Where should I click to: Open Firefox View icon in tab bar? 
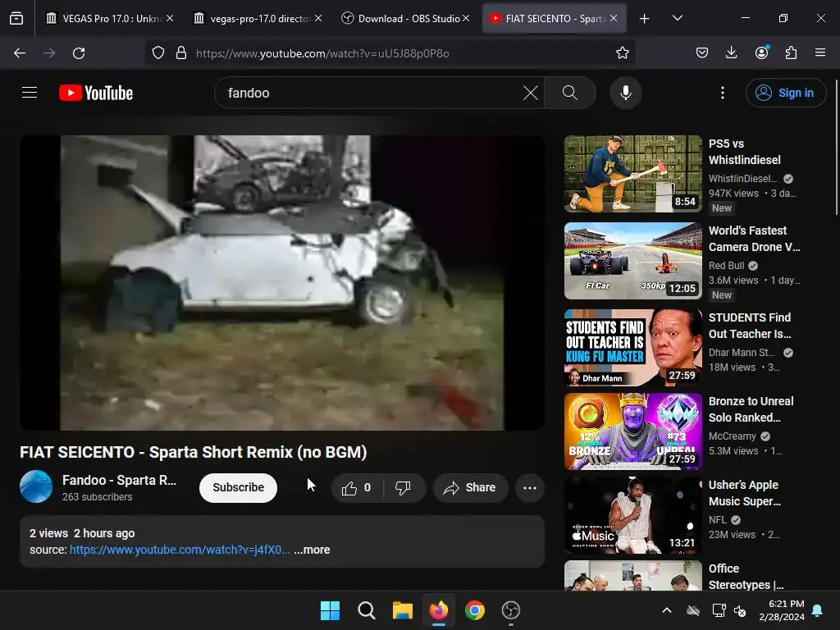point(16,19)
